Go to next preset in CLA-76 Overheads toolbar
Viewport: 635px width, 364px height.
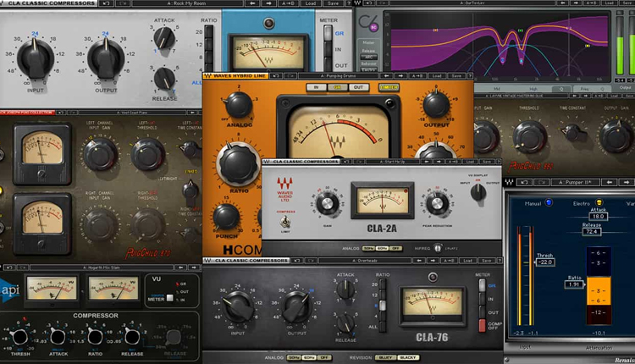point(433,261)
